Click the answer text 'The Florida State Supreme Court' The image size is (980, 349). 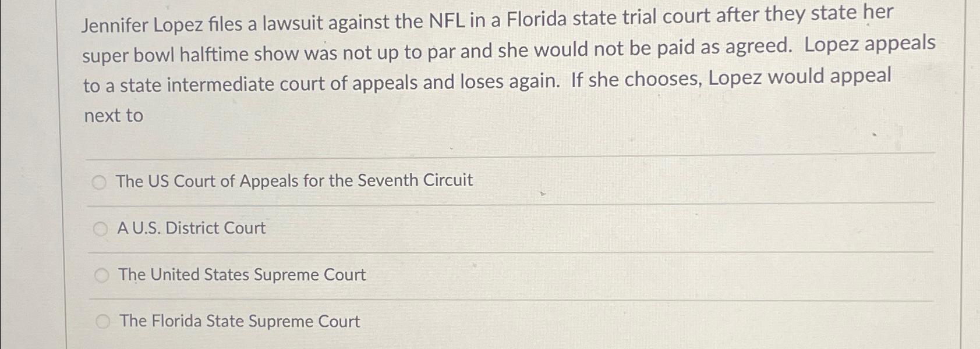coord(239,320)
